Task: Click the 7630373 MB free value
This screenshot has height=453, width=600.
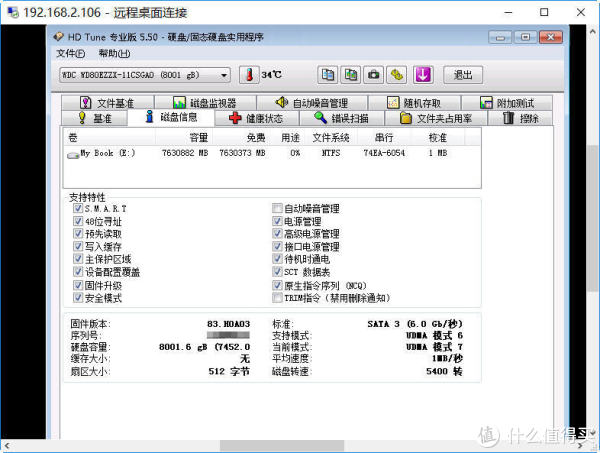Action: [x=242, y=153]
